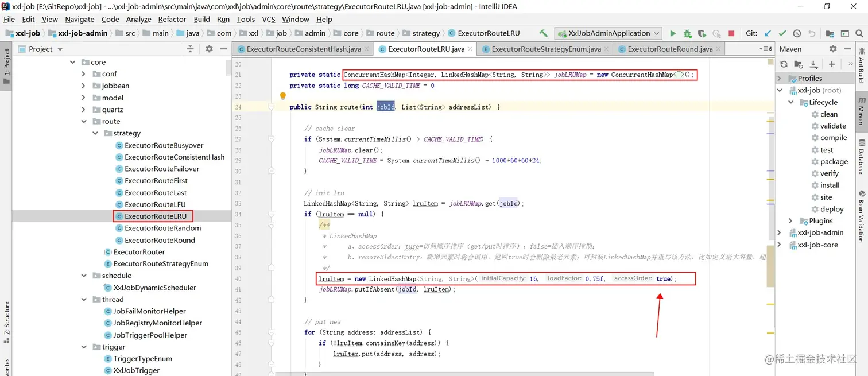
Task: Hide the Project tool window
Action: point(223,49)
